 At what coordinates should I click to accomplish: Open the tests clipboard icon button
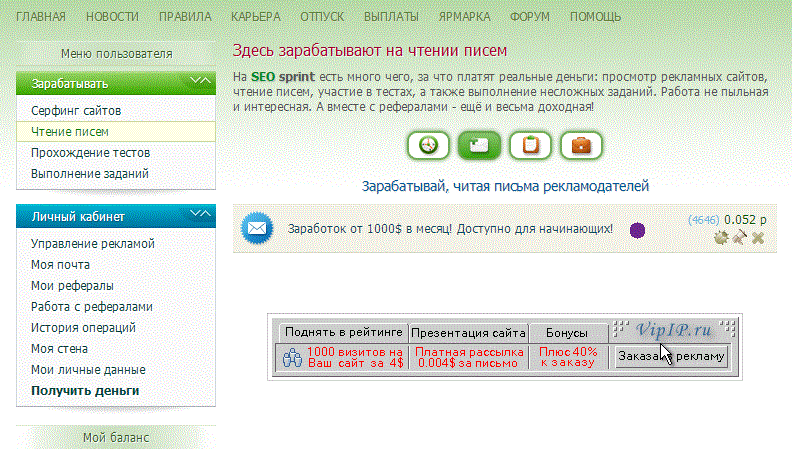tap(530, 145)
